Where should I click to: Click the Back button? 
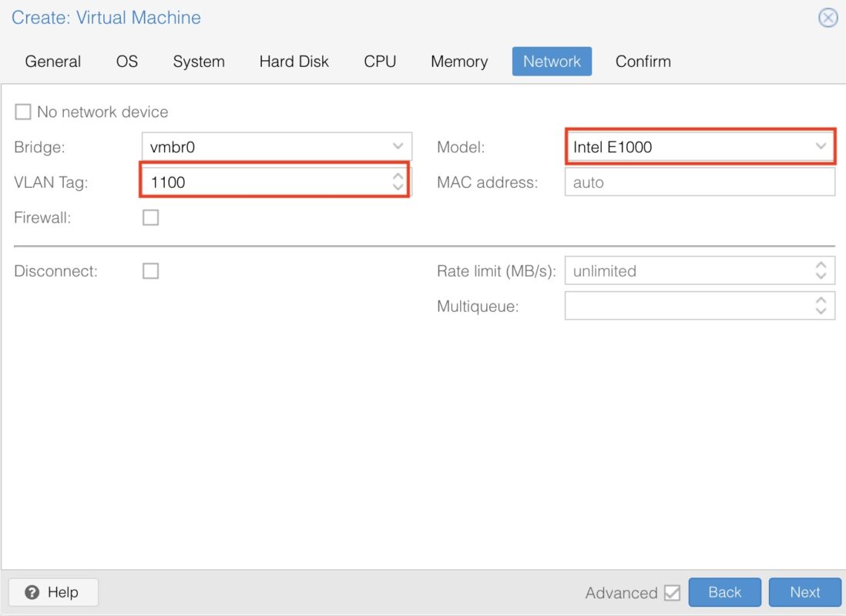click(724, 592)
